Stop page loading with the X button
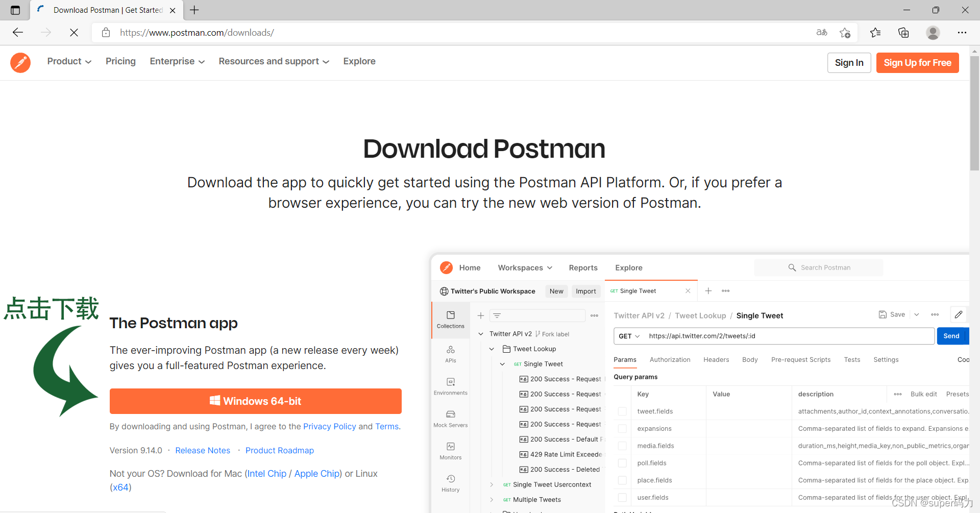 74,33
